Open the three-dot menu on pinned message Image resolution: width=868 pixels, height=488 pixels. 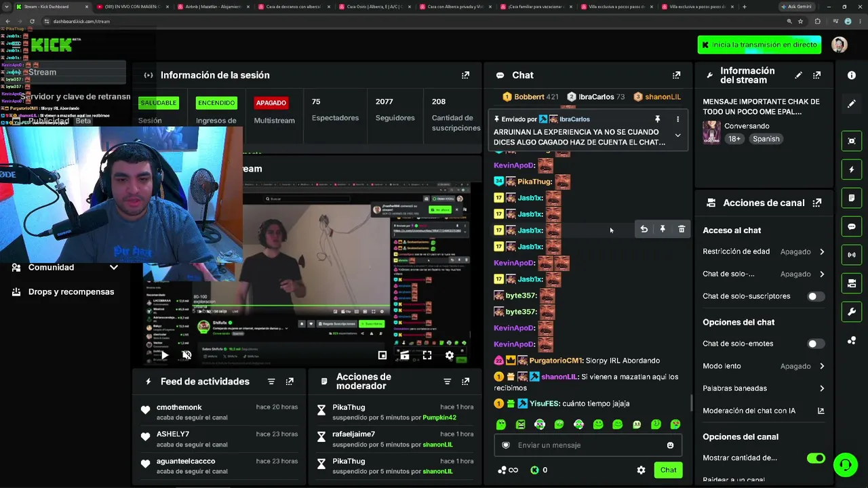pyautogui.click(x=677, y=119)
